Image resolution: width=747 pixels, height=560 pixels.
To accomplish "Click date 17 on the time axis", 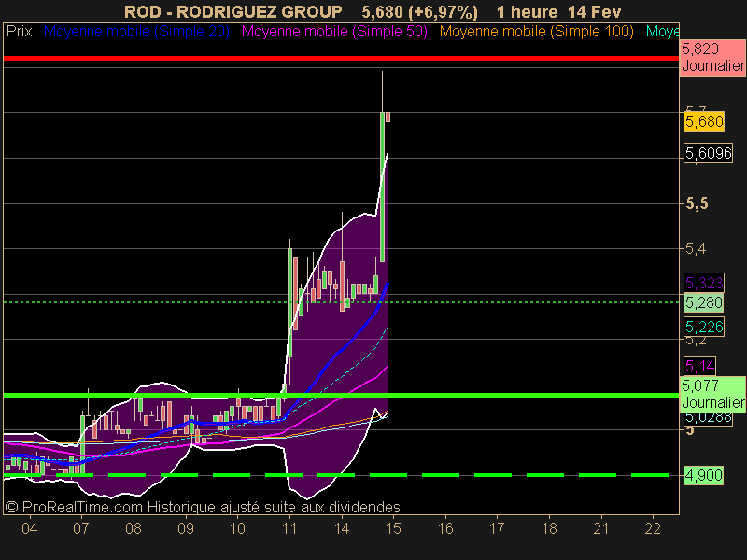I will pyautogui.click(x=497, y=528).
